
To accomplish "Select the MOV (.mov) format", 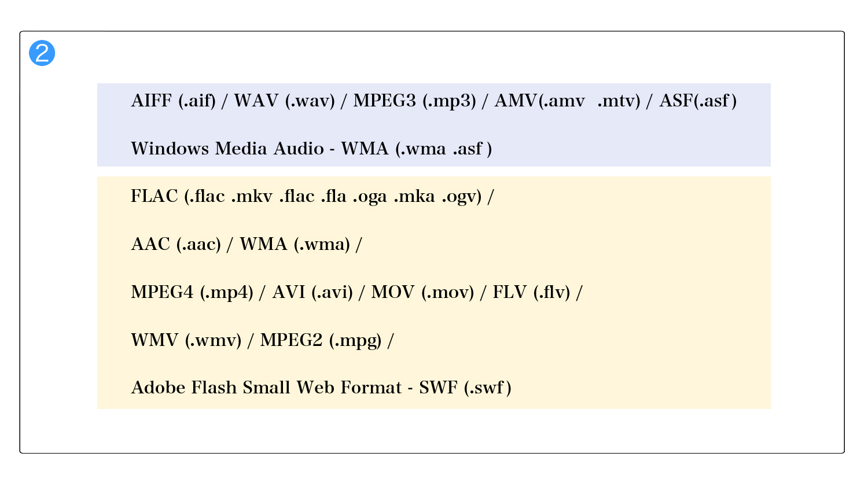I will [x=422, y=293].
